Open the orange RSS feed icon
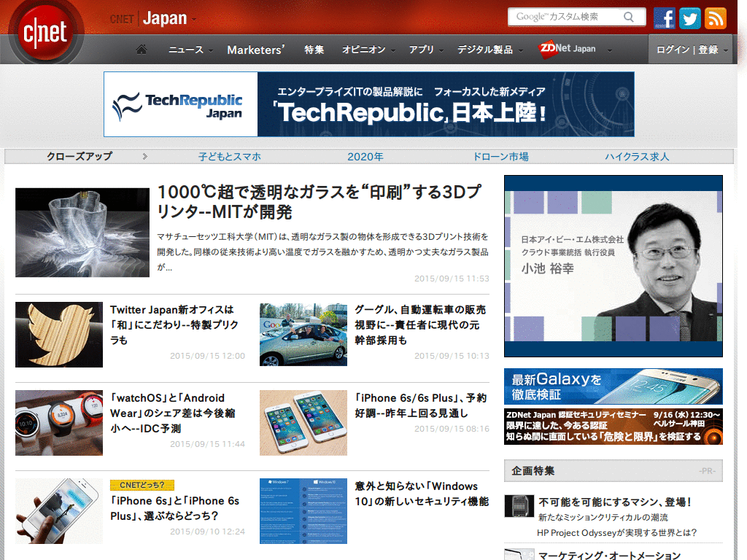The height and width of the screenshot is (560, 747). point(715,17)
